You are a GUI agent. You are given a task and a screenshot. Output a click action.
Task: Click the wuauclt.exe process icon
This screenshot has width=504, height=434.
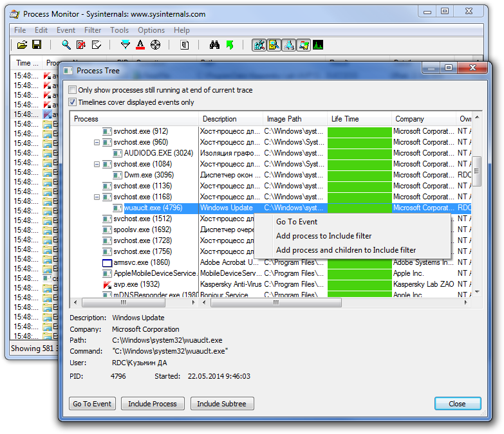tap(117, 208)
